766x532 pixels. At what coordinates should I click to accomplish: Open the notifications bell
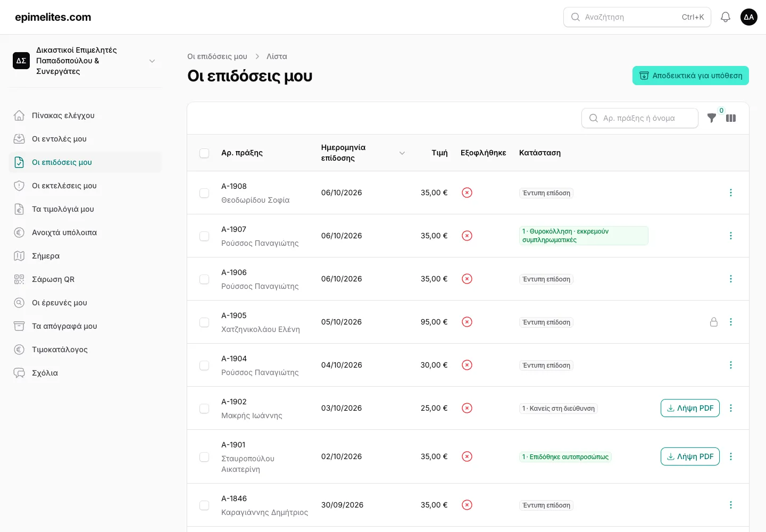pyautogui.click(x=726, y=17)
